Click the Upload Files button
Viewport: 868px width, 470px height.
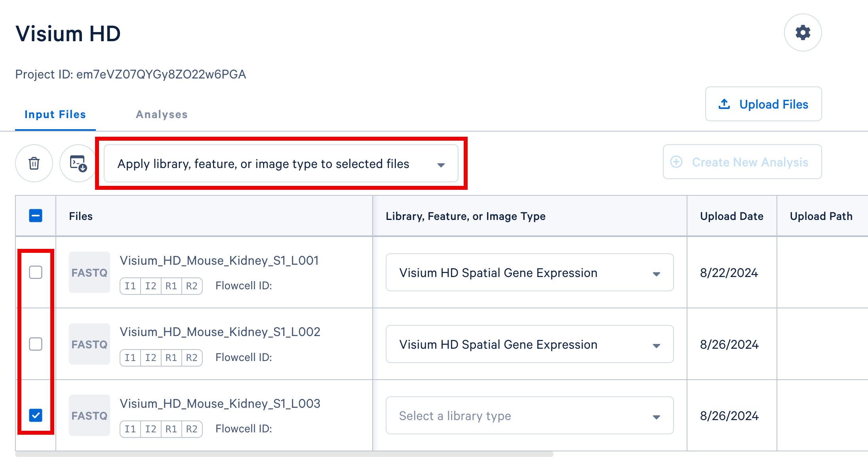[763, 104]
